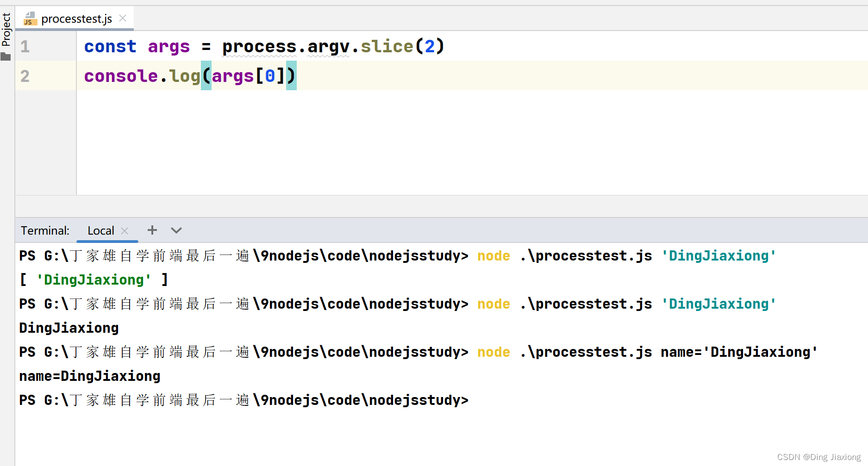
Task: Click the Terminal: panel label
Action: click(45, 230)
